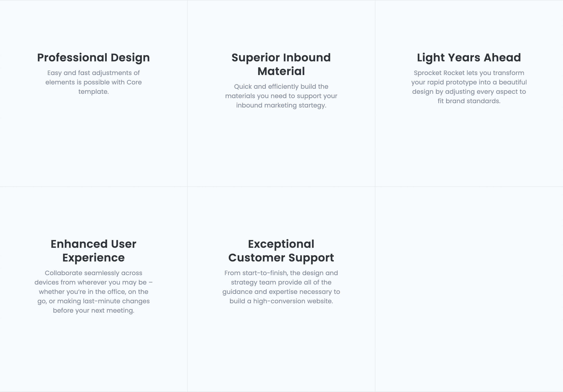563x392 pixels.
Task: Click the inbound marketing strategy paragraph
Action: click(x=281, y=96)
